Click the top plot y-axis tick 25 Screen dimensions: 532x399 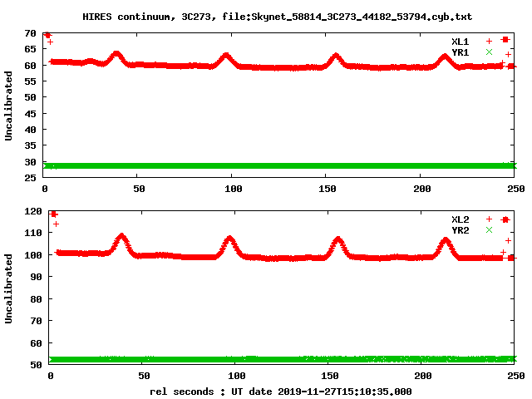[x=30, y=177]
